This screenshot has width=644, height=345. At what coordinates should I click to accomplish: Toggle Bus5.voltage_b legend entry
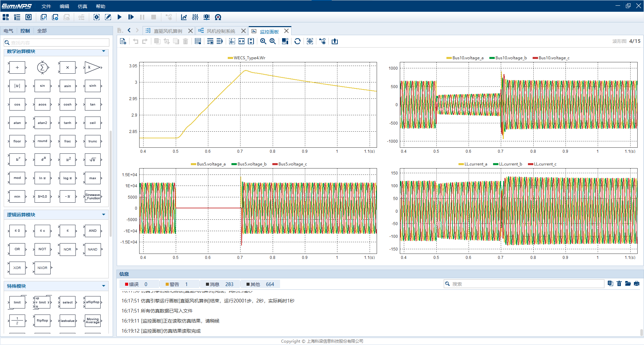[x=249, y=164]
